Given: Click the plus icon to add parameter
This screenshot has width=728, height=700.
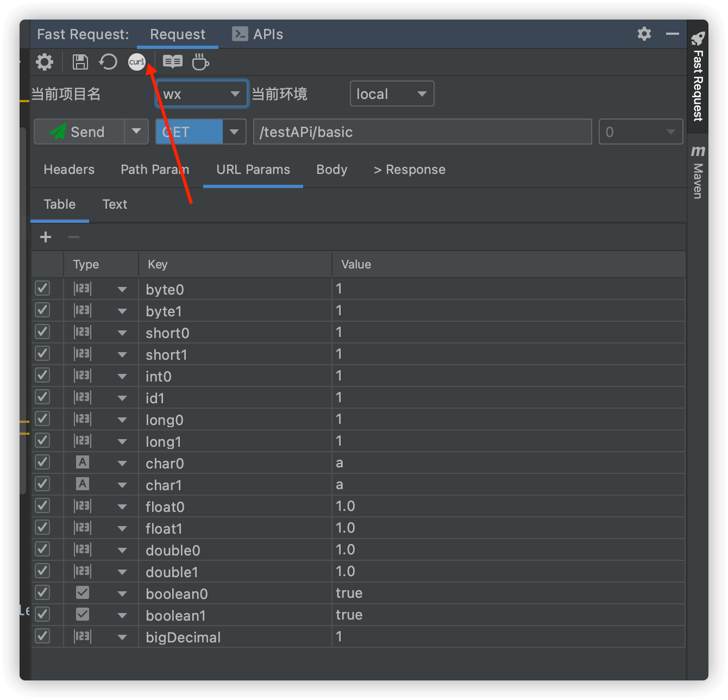Looking at the screenshot, I should [x=46, y=237].
